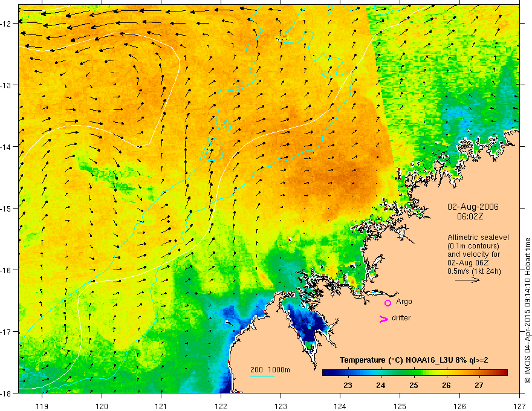Click the 'Argo' legend label
This screenshot has height=411, width=532.
point(404,302)
